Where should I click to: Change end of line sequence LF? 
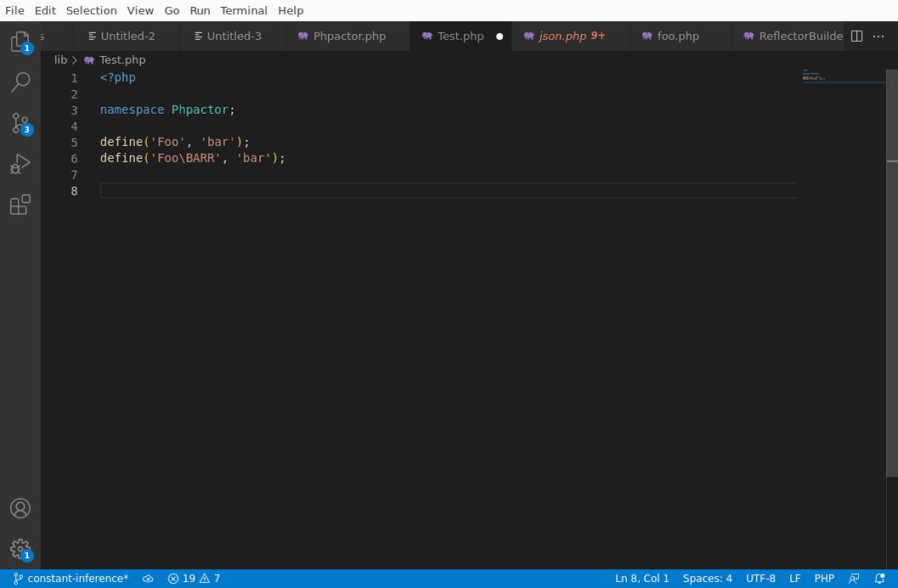tap(795, 579)
